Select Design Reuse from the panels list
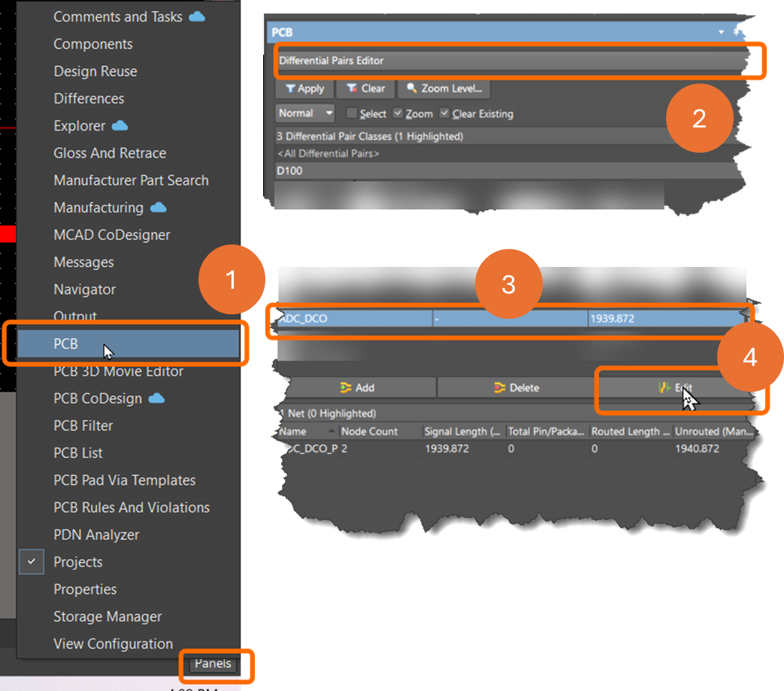This screenshot has height=691, width=784. pos(95,71)
